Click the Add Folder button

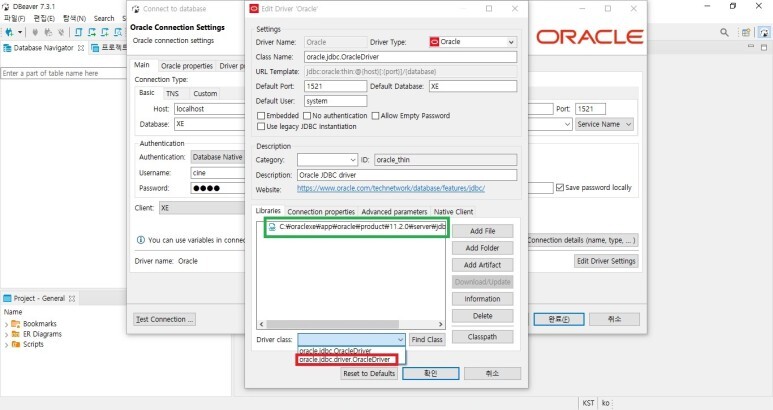tap(483, 248)
